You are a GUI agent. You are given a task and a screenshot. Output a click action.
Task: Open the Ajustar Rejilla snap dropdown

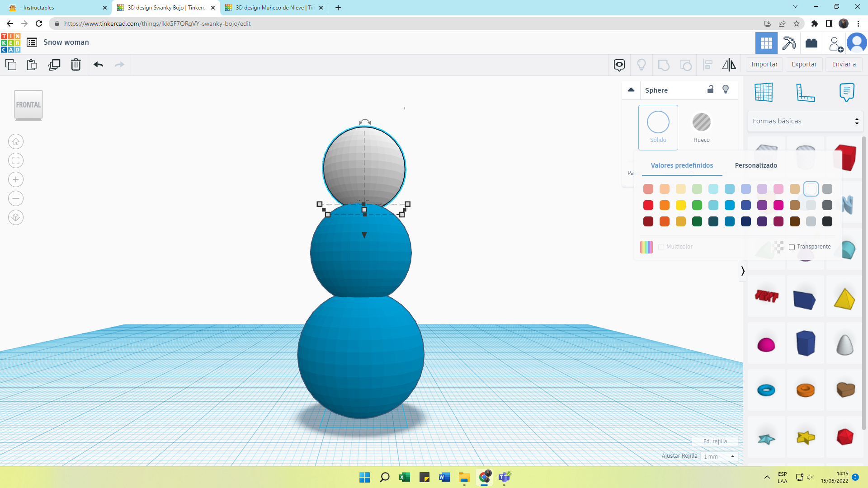720,456
